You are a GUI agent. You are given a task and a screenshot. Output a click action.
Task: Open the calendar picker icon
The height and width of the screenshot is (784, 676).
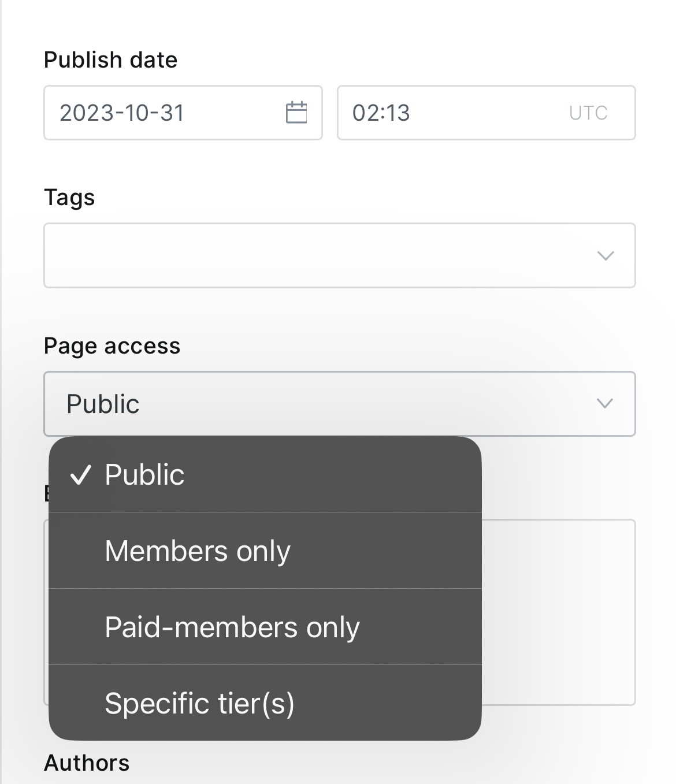[296, 112]
